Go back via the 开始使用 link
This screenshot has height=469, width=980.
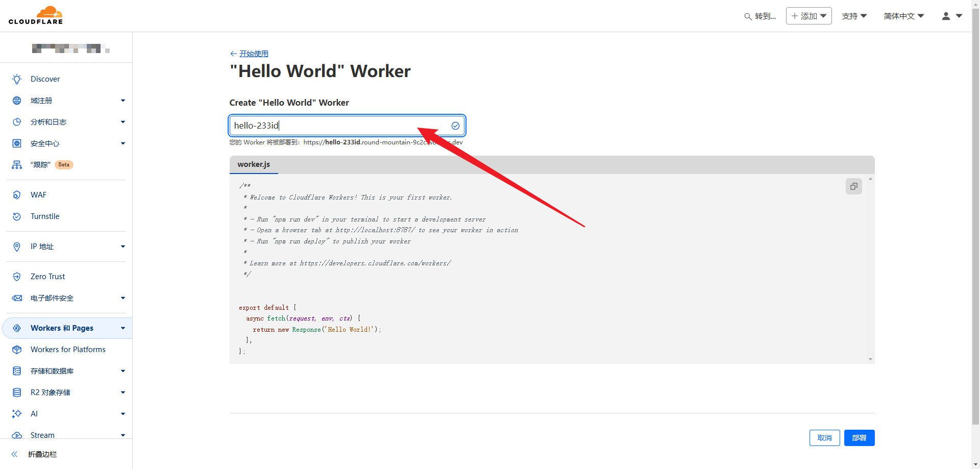tap(254, 54)
